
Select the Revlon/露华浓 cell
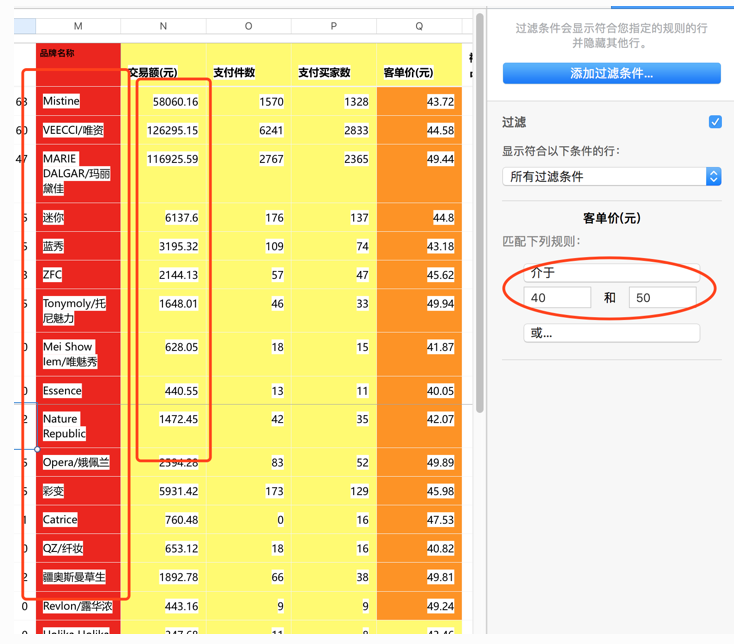78,606
